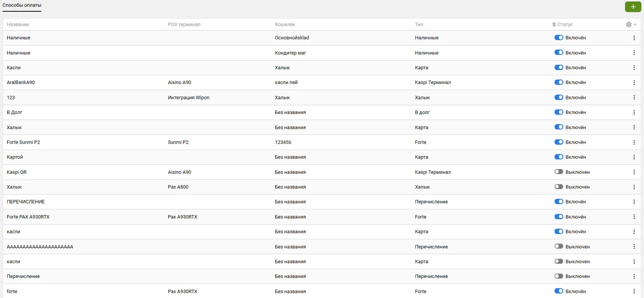Open three-dot menu for Forte Sunmi P2

[x=634, y=142]
